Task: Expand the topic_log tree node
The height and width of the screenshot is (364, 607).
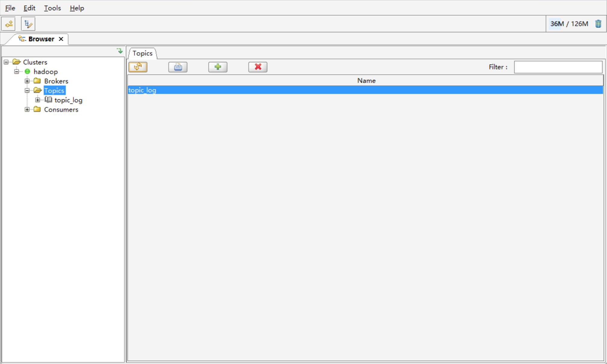Action: tap(38, 100)
